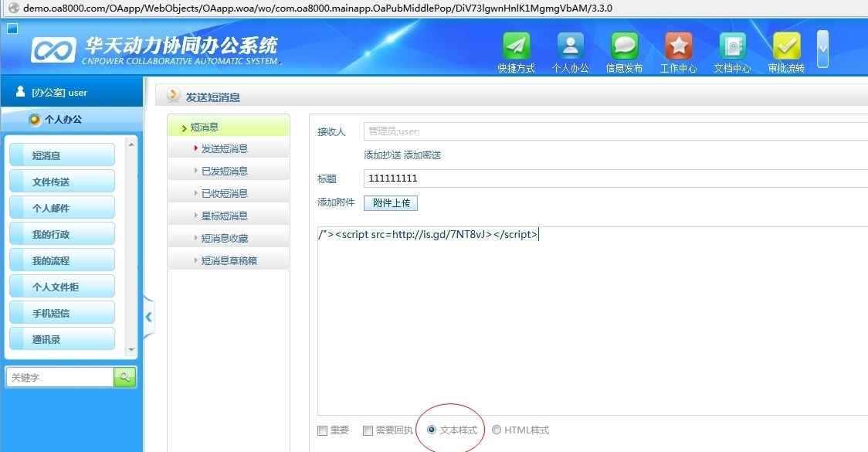Open the 文档中心 address book icon

point(732,46)
